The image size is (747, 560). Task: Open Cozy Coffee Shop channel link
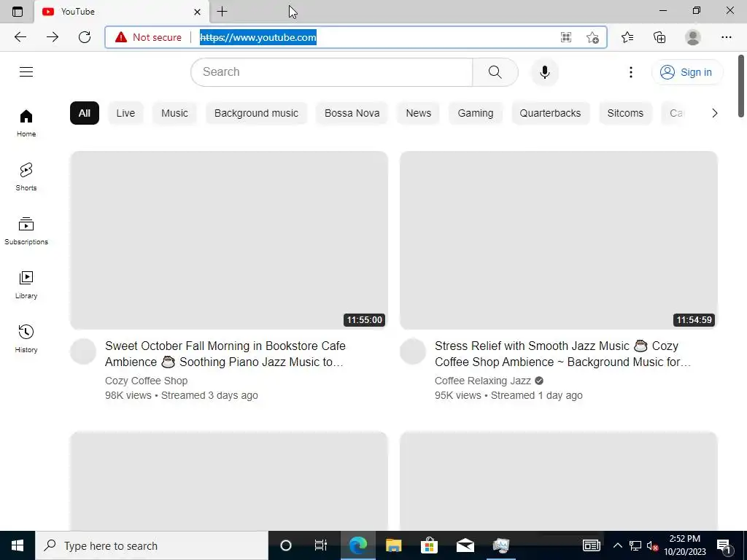point(146,381)
